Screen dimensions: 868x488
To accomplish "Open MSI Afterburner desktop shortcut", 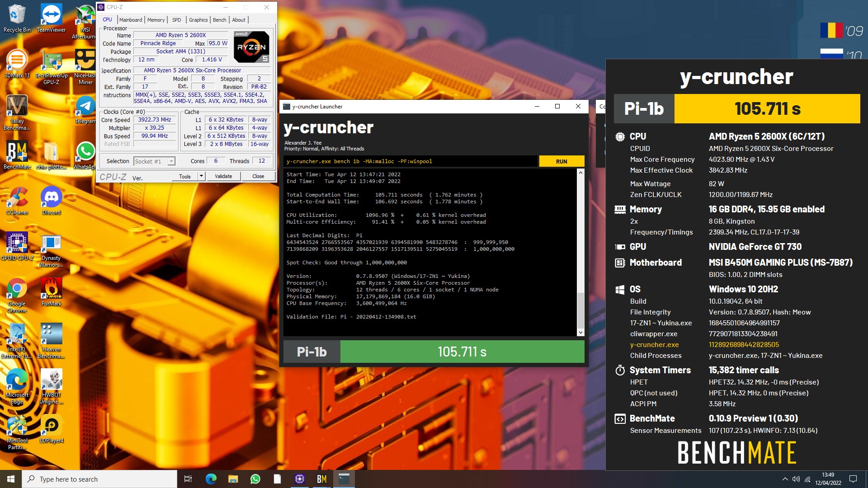I will click(85, 21).
